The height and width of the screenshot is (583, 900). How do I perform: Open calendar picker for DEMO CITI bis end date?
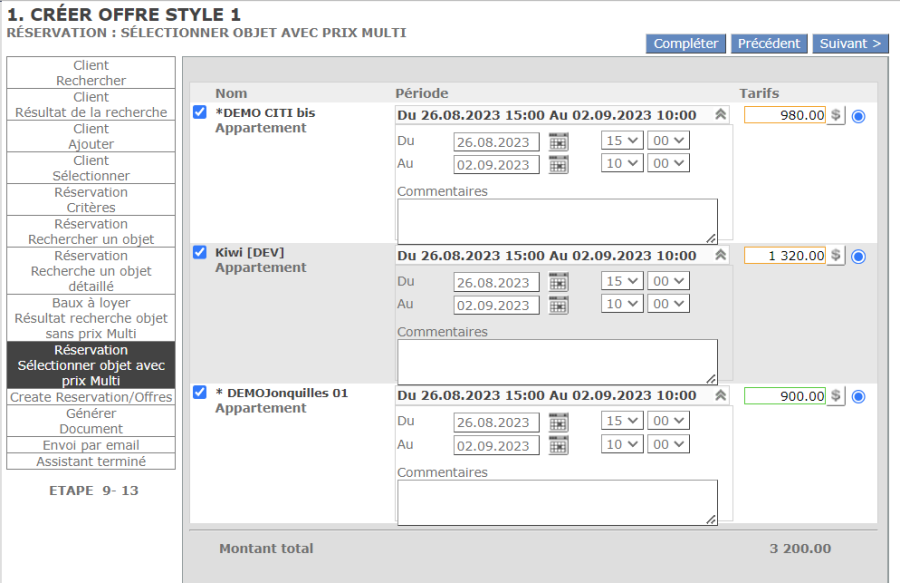[558, 165]
